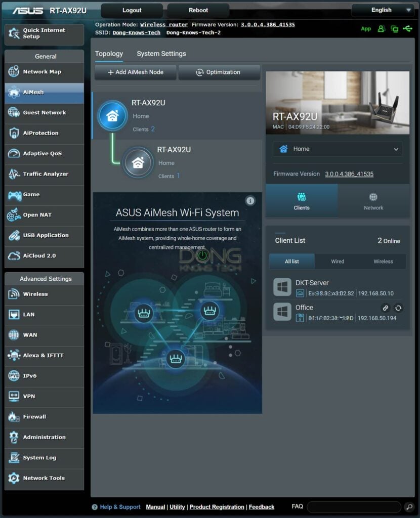This screenshot has height=518, width=420.
Task: Click the VPN monitor icon
Action: coord(14,396)
